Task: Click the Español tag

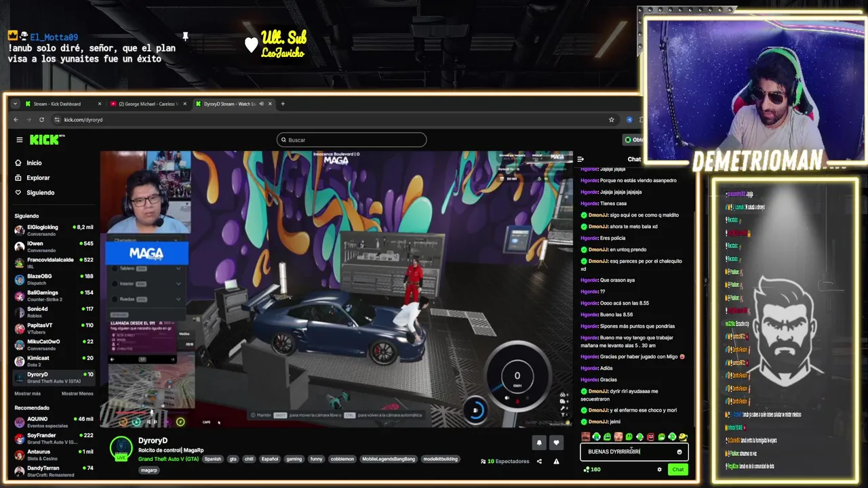Action: tap(270, 459)
